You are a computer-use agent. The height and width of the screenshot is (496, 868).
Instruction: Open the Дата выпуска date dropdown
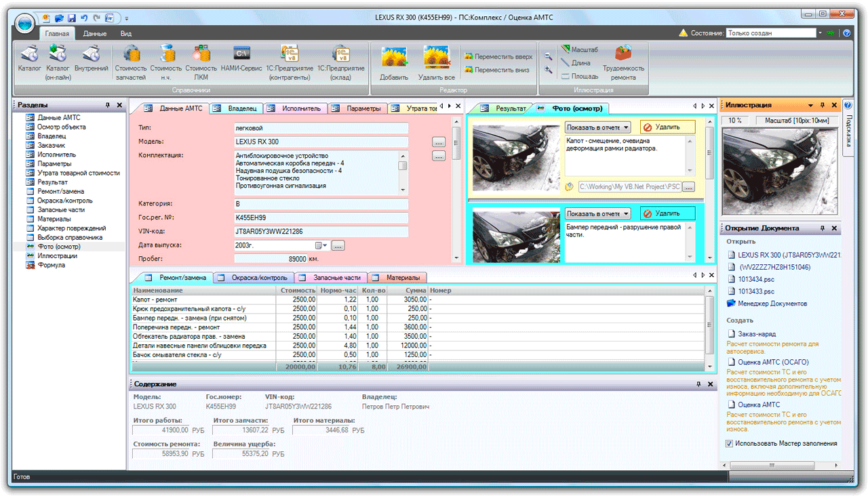324,245
